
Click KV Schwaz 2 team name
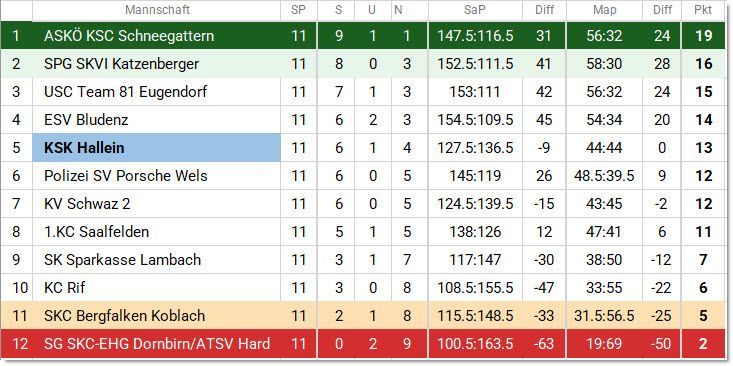pyautogui.click(x=87, y=204)
